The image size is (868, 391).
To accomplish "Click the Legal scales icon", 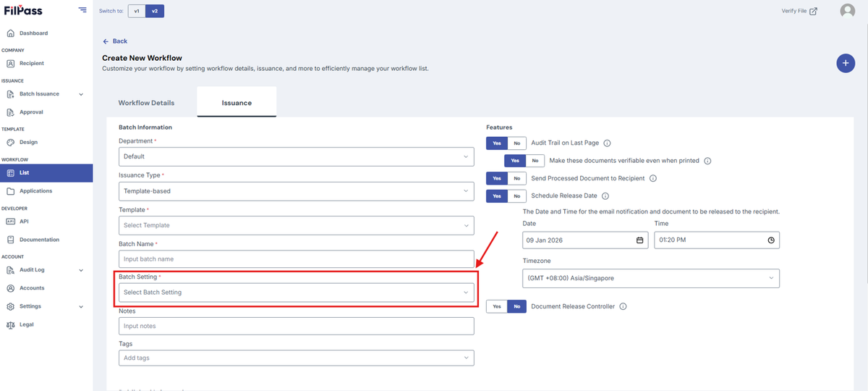I will (11, 324).
